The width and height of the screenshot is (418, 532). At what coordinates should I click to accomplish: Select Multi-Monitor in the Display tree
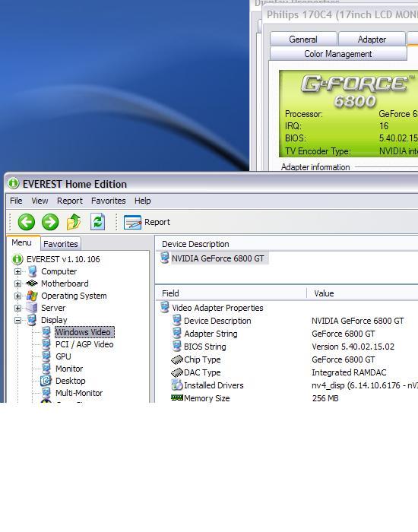point(79,393)
